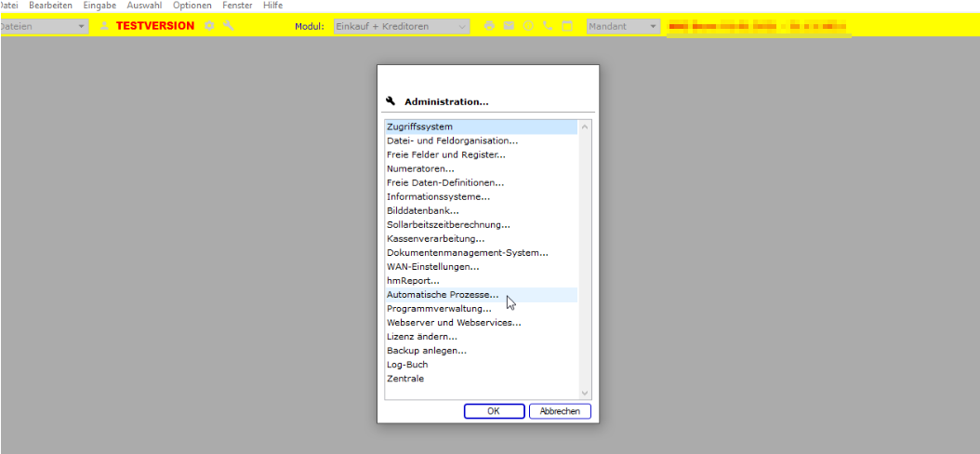Choose Backup anlegen... from the list
The width and height of the screenshot is (980, 454).
[427, 351]
